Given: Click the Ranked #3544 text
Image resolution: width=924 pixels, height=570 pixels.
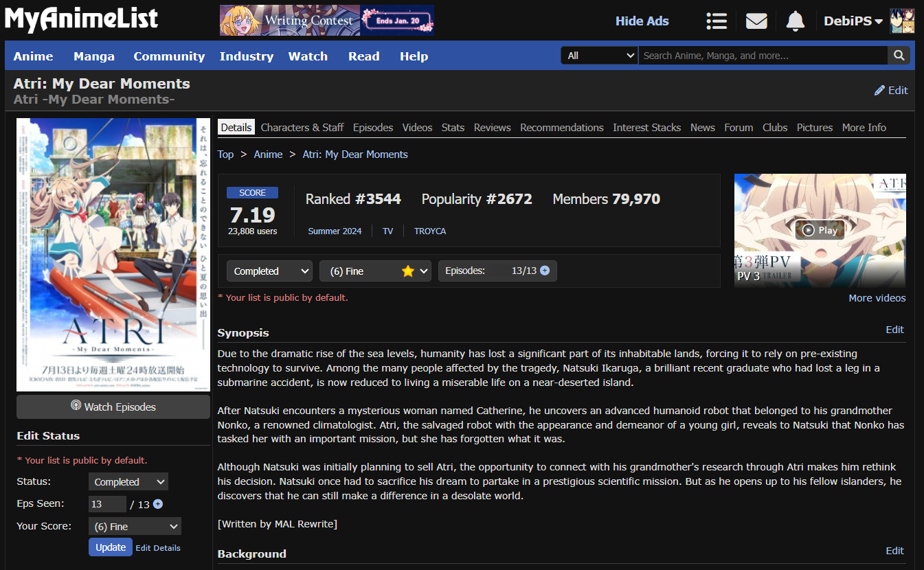Looking at the screenshot, I should pyautogui.click(x=353, y=199).
